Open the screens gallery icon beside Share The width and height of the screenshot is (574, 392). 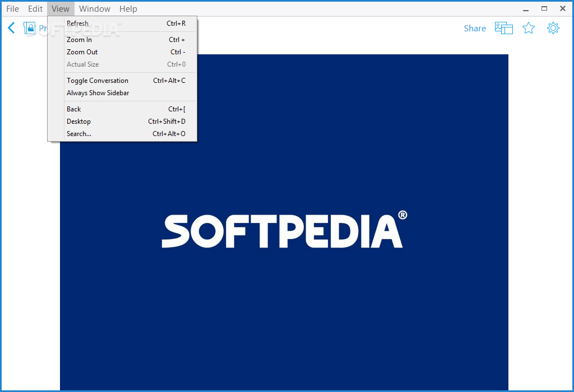click(504, 28)
